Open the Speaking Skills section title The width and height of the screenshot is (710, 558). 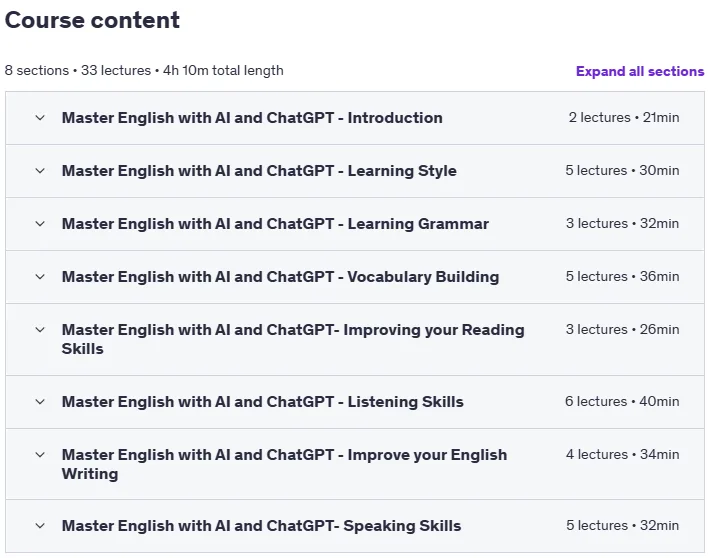[261, 526]
